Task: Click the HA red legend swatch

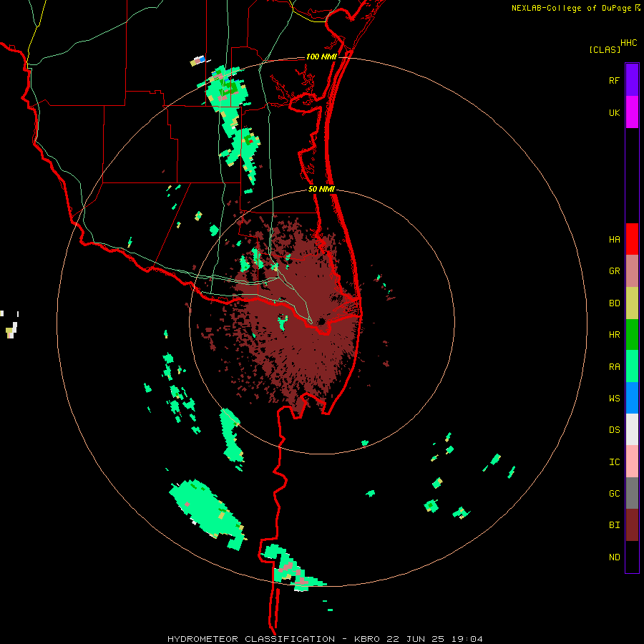Action: click(632, 239)
